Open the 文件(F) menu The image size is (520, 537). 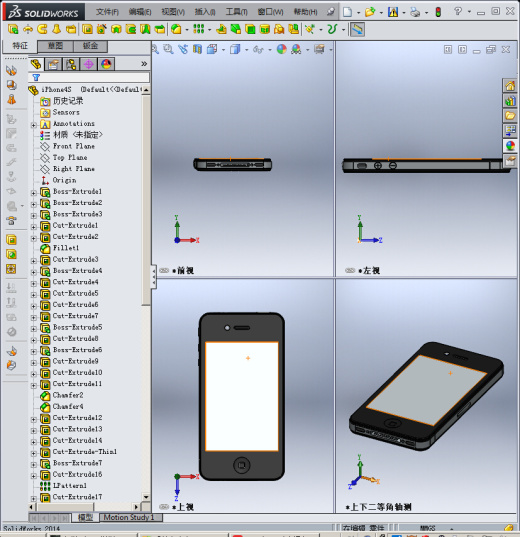pos(107,12)
